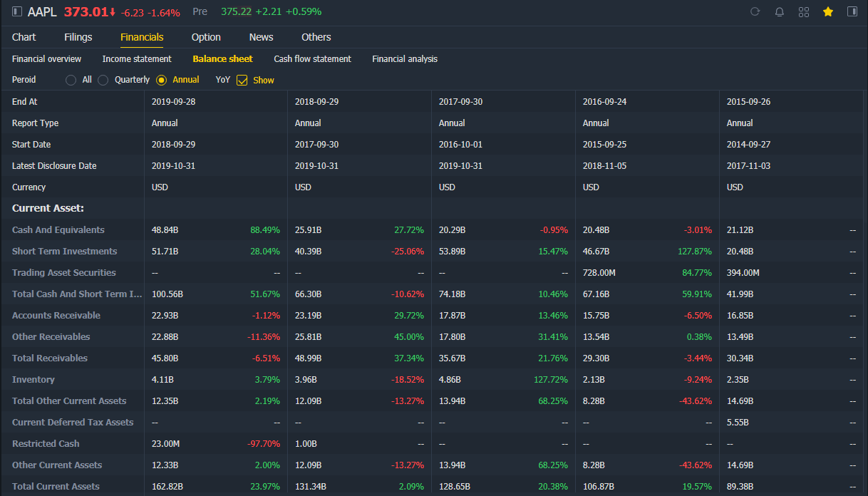This screenshot has height=496, width=868.
Task: Switch to the Financial analysis tab
Action: [405, 58]
